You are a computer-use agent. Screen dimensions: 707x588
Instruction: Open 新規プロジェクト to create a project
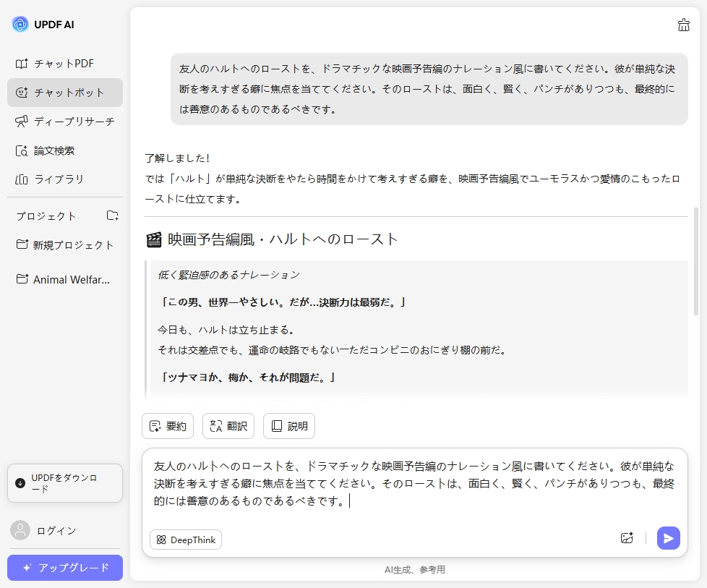tap(65, 245)
